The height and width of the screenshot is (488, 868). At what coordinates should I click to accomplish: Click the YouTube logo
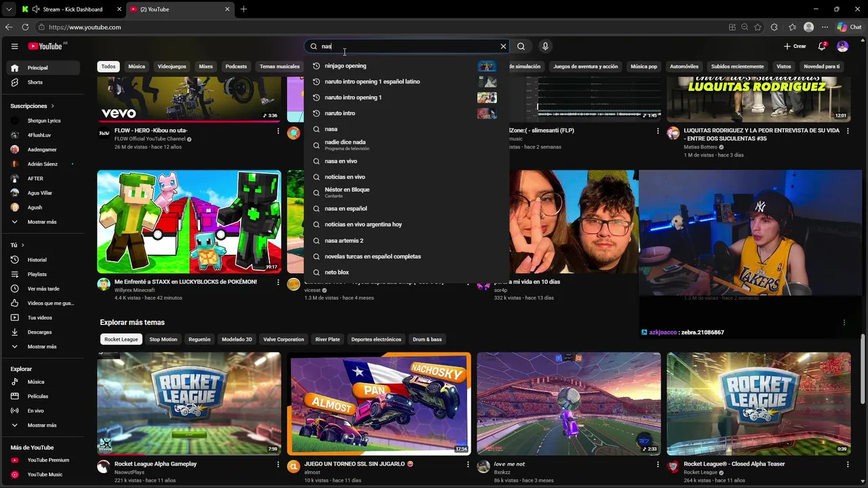point(45,46)
